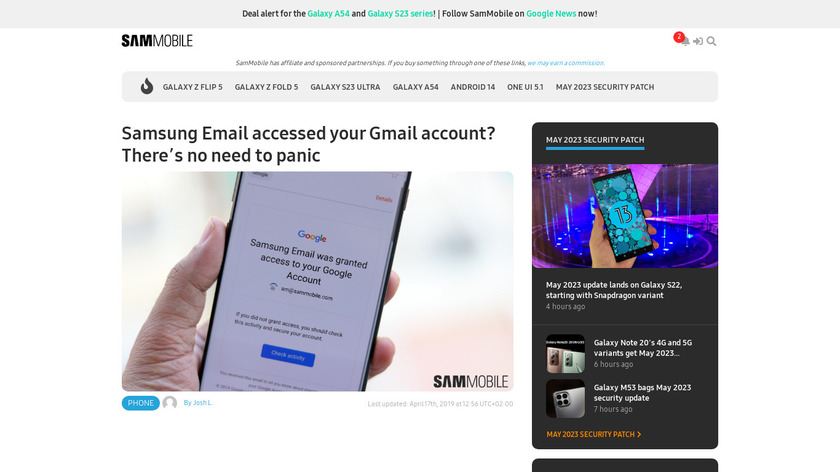This screenshot has width=840, height=472.
Task: Open the search magnifier icon
Action: 711,41
